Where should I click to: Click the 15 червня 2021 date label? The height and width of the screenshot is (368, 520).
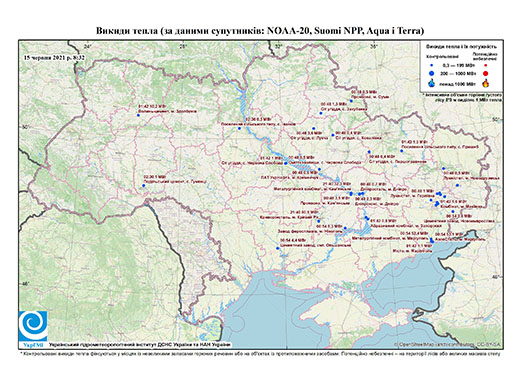(x=54, y=57)
